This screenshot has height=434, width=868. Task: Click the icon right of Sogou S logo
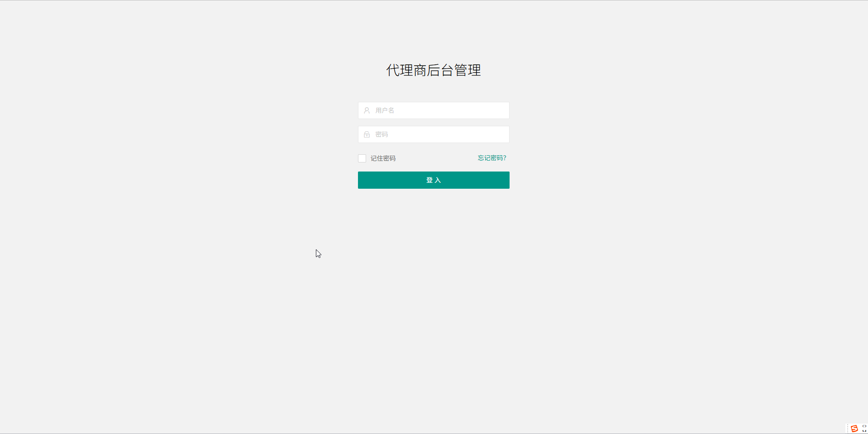[x=864, y=429]
